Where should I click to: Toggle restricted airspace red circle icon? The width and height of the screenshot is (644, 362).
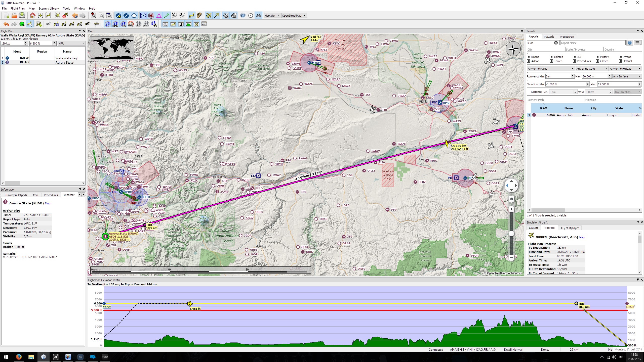[x=151, y=16]
